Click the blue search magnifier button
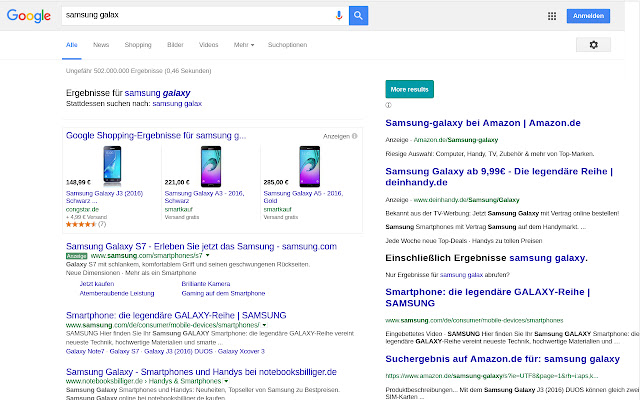This screenshot has height=400, width=640. [358, 16]
